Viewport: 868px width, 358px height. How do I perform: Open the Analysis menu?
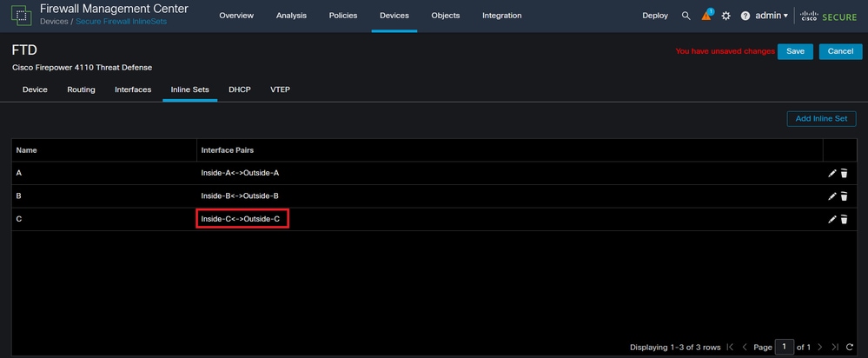tap(291, 16)
